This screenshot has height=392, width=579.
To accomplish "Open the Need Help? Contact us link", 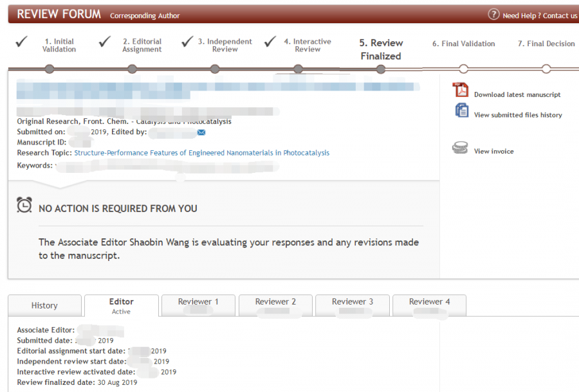I will [540, 15].
